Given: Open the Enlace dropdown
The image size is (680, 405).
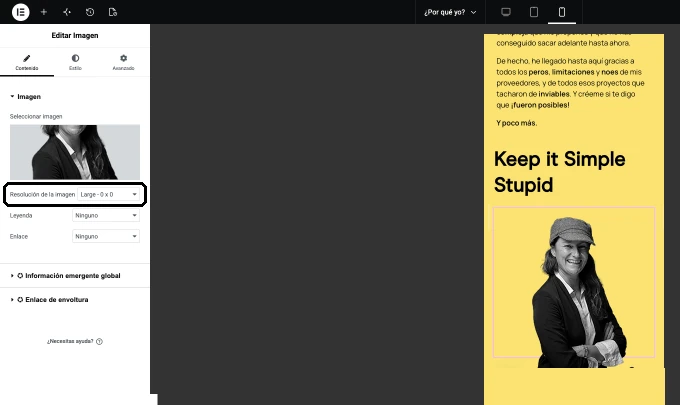Looking at the screenshot, I should (x=106, y=236).
